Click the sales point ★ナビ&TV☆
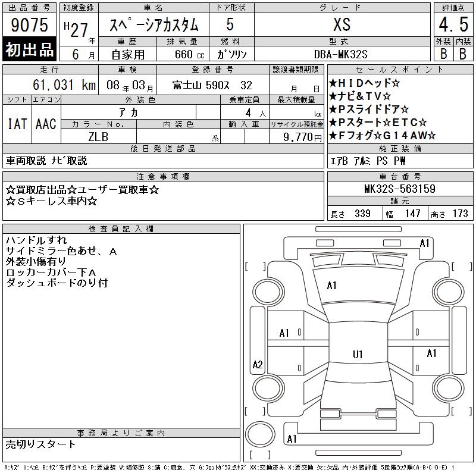The width and height of the screenshot is (476, 476). tap(360, 96)
